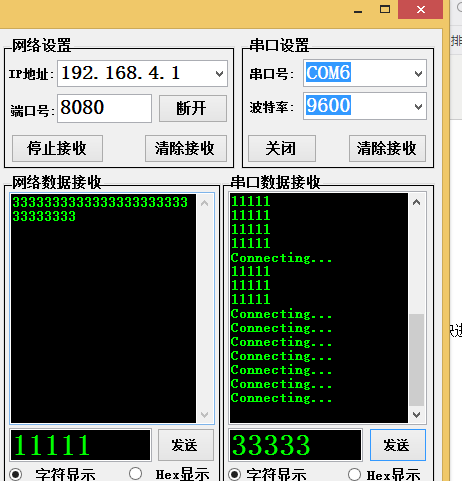Expand the 串口号 COM6 dropdown

(x=418, y=73)
